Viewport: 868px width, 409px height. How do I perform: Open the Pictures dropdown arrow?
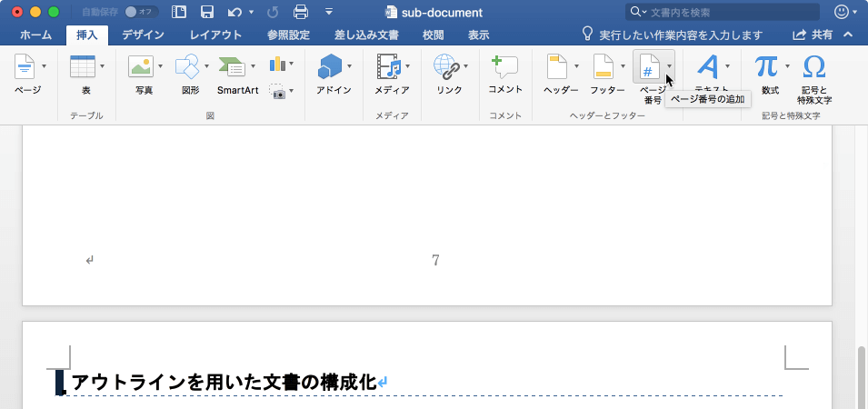(x=161, y=66)
